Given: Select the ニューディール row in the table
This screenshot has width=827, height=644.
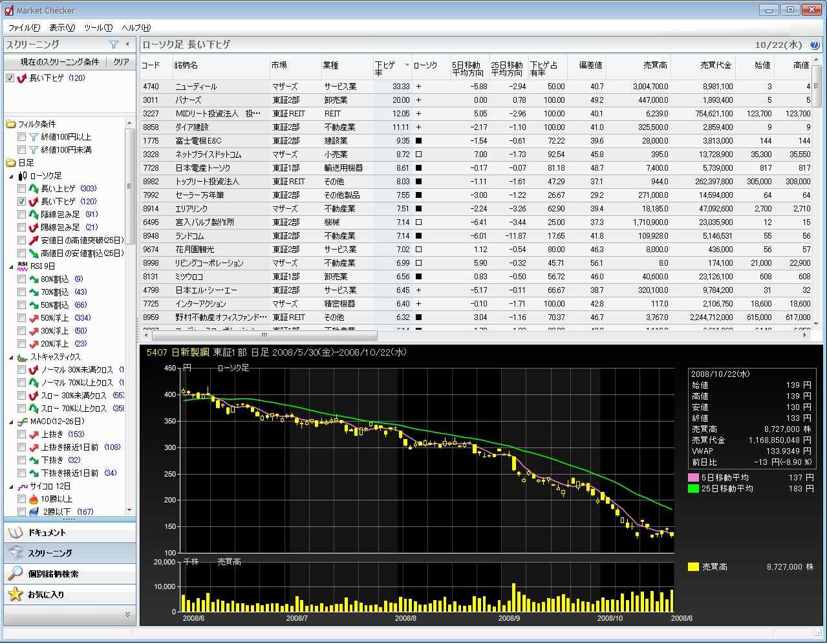Looking at the screenshot, I should pos(477,87).
